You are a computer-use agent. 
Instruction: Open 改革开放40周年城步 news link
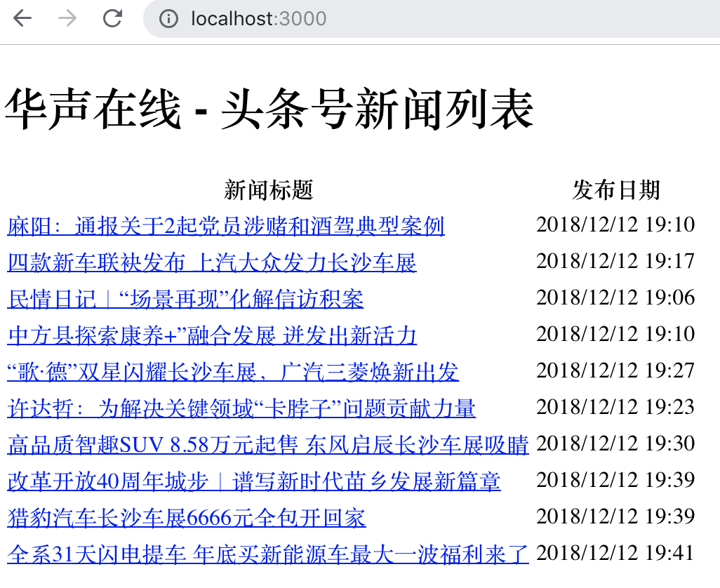pyautogui.click(x=254, y=481)
